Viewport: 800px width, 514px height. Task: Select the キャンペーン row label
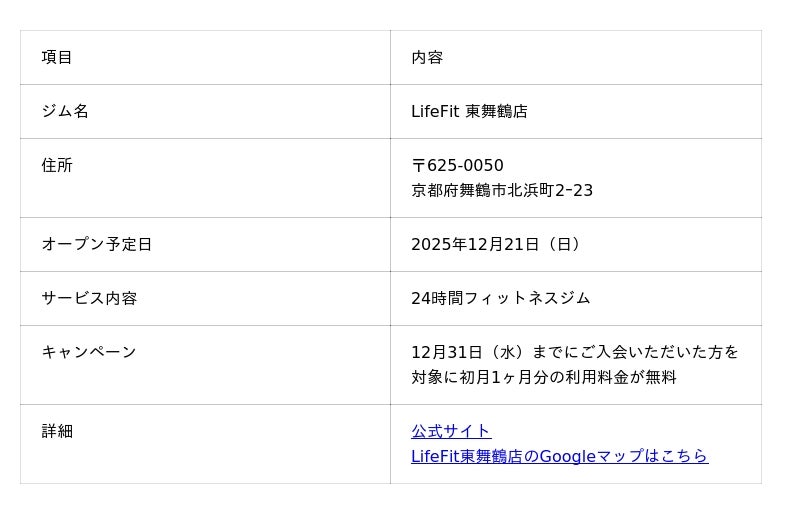tap(89, 352)
